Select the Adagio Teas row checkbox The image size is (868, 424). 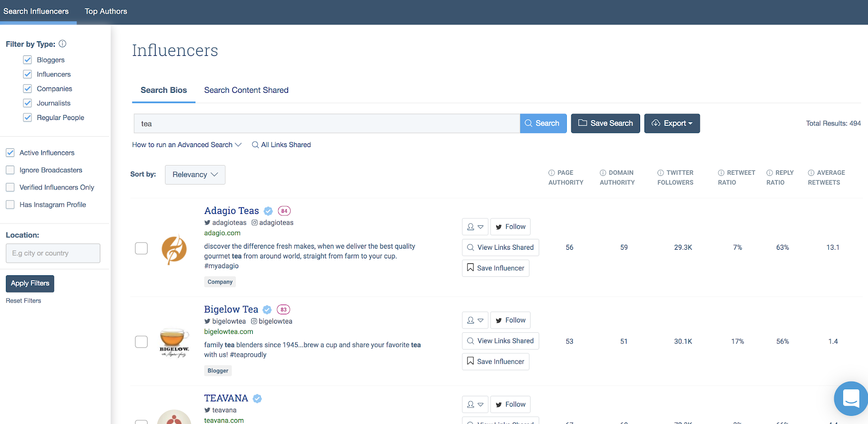click(141, 248)
